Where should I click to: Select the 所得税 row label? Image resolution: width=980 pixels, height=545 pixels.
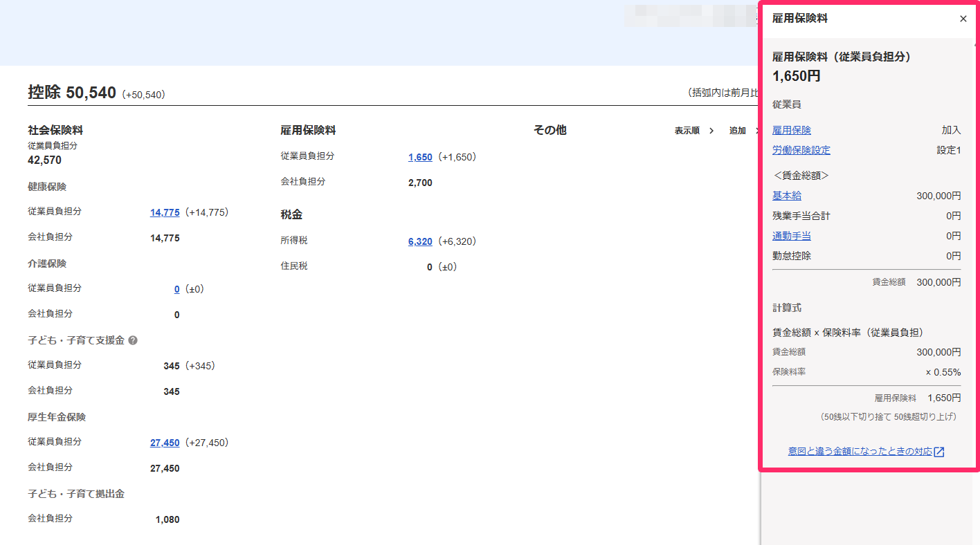(293, 240)
